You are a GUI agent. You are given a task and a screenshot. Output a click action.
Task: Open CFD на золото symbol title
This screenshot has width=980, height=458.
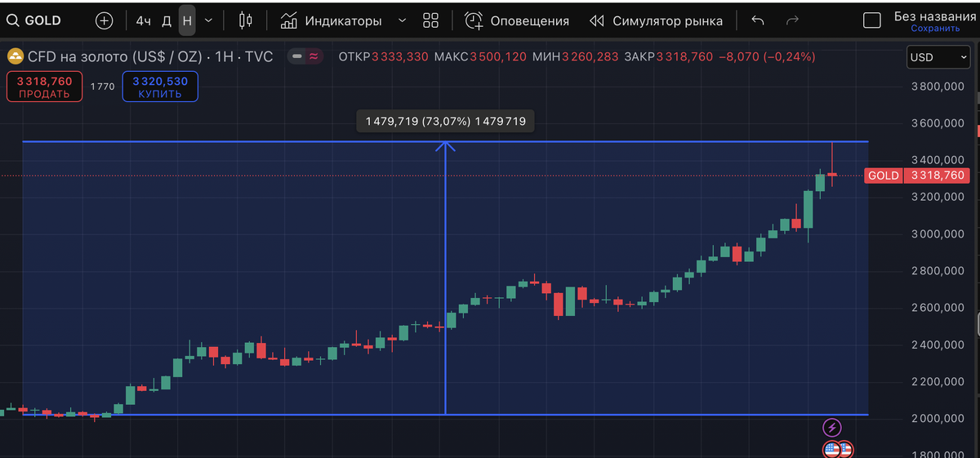[x=150, y=57]
